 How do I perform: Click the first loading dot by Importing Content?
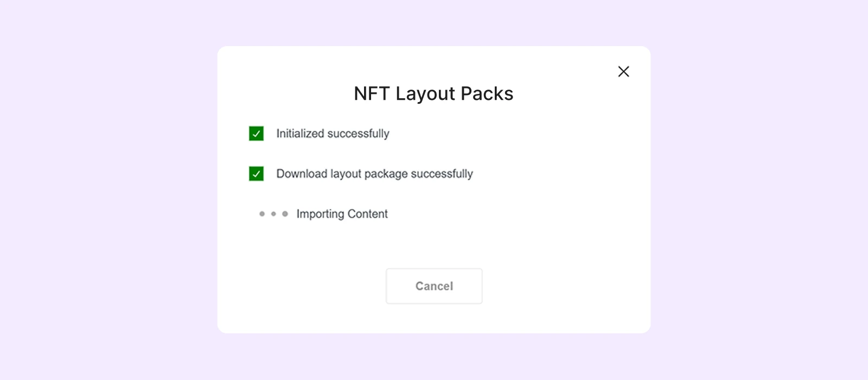pyautogui.click(x=262, y=214)
